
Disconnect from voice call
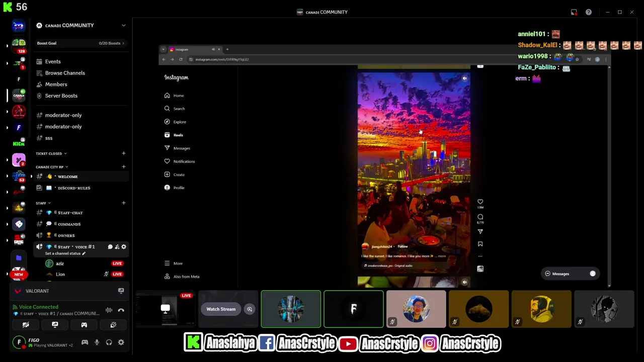point(121,310)
